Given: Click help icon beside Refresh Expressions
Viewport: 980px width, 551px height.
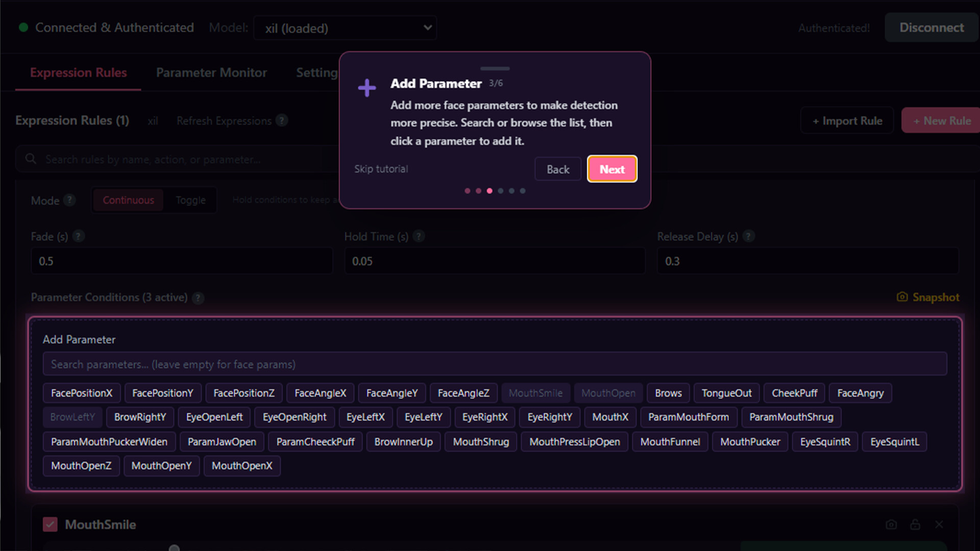Looking at the screenshot, I should (x=282, y=120).
